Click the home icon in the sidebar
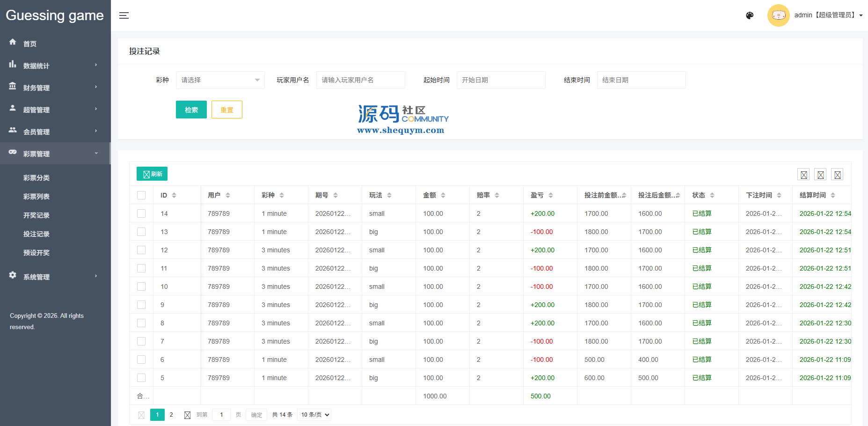 pyautogui.click(x=13, y=42)
